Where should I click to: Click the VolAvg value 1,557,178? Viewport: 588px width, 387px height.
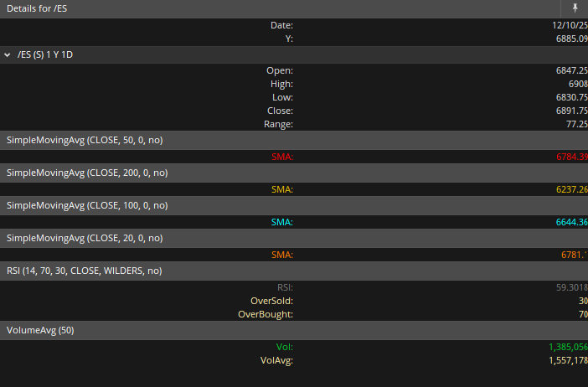tap(568, 361)
